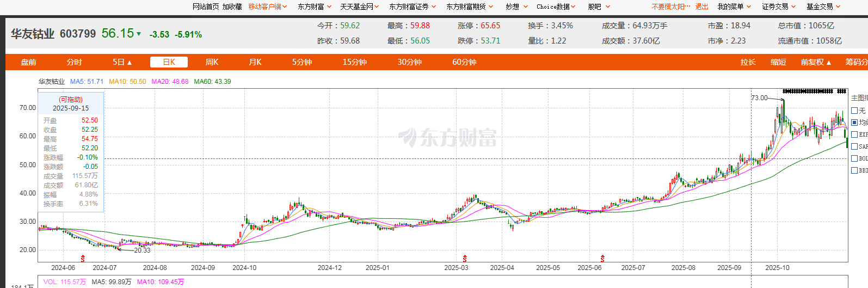Enable the BBI indicator checkbox
This screenshot has height=288, width=868.
[x=854, y=170]
